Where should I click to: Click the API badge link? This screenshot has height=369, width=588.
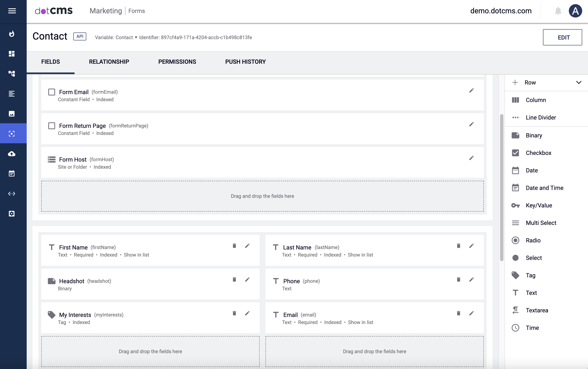80,37
